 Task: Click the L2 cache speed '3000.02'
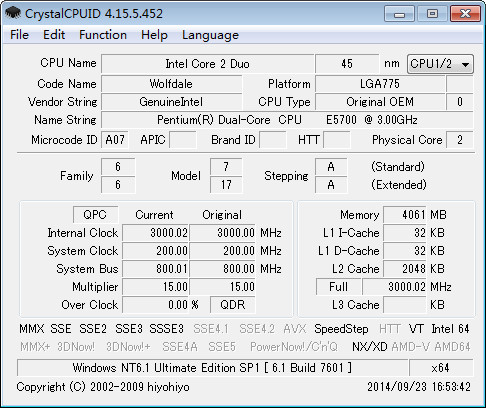tap(395, 287)
